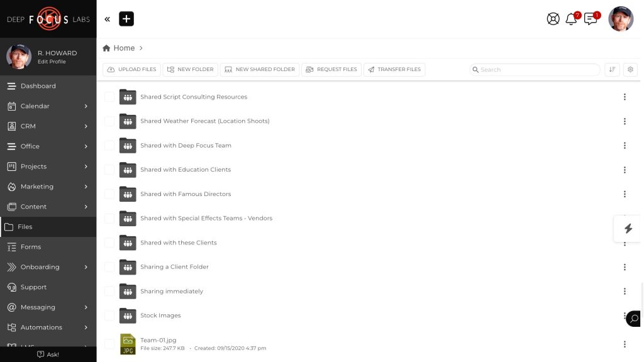Tick the checkbox beside Stock Images folder
Viewport: 644px width, 362px height.
[x=109, y=315]
